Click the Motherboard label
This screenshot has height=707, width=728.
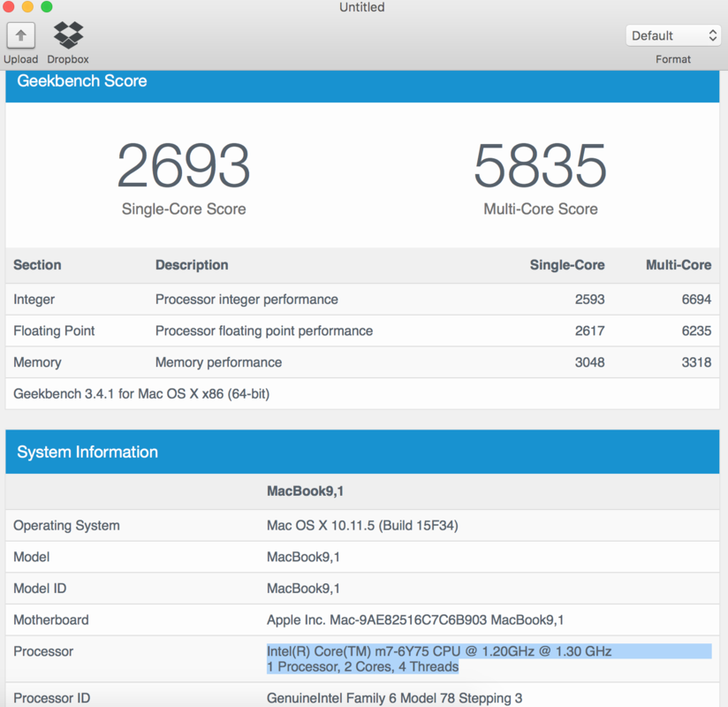[51, 620]
